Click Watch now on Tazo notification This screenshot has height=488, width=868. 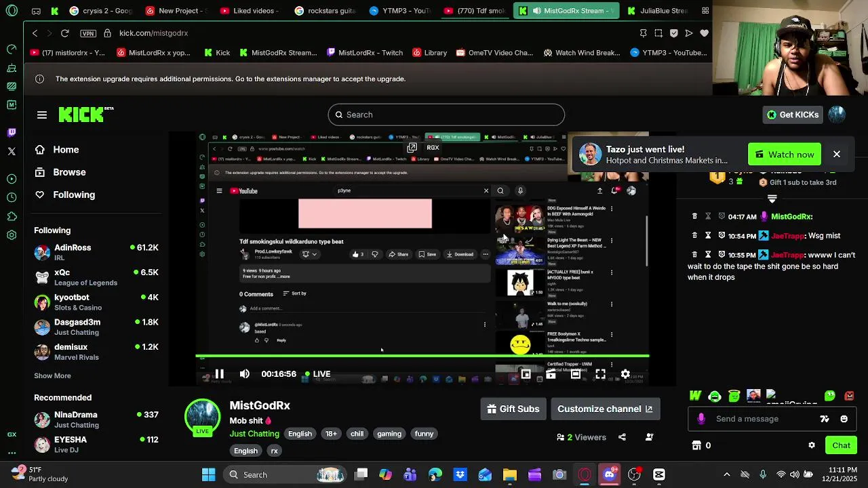[x=785, y=155]
